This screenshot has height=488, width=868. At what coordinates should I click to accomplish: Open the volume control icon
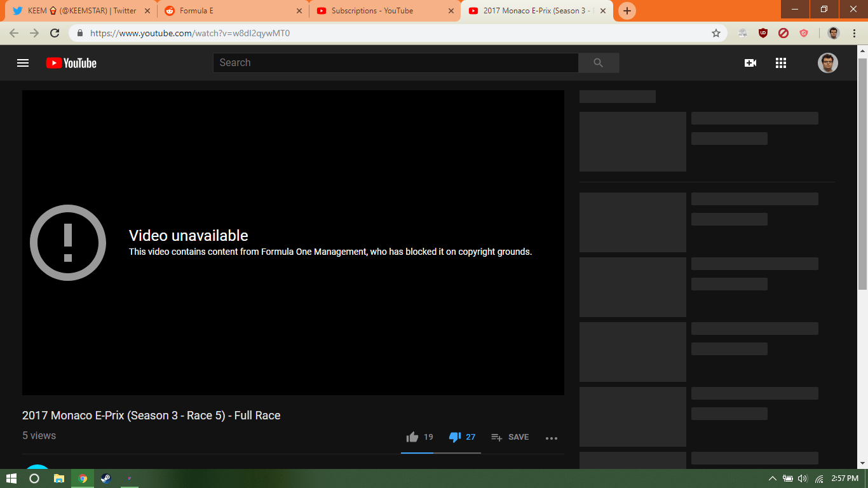[x=803, y=478]
